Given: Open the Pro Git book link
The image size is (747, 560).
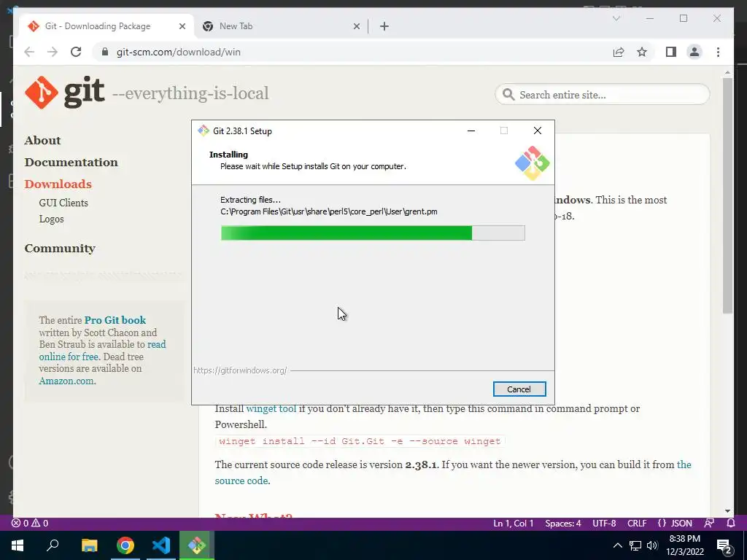Looking at the screenshot, I should click(115, 320).
